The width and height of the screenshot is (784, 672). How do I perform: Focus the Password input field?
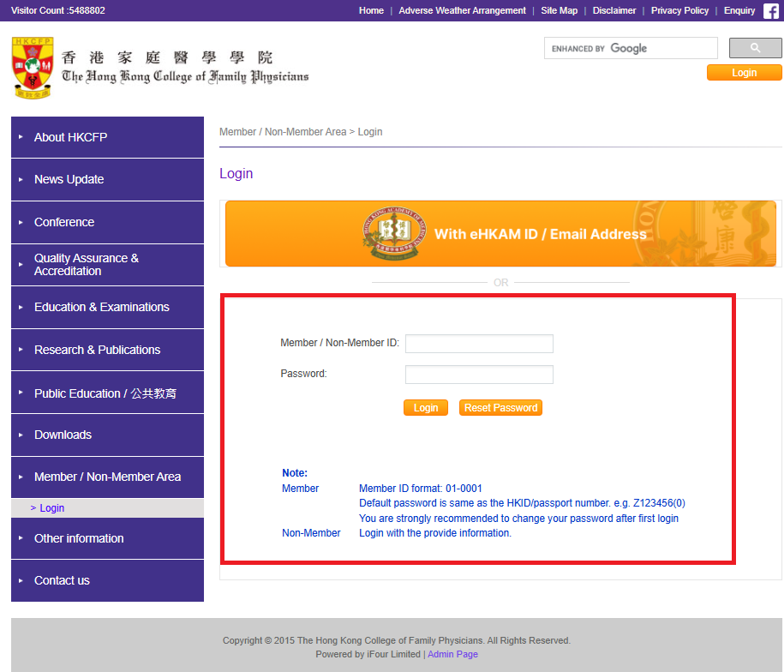(x=479, y=375)
